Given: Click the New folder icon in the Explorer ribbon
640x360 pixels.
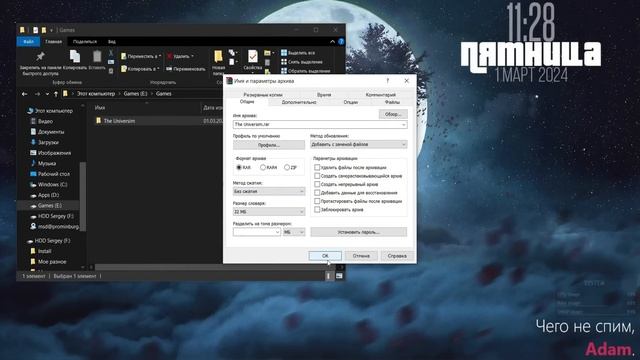Looking at the screenshot, I should (x=218, y=56).
